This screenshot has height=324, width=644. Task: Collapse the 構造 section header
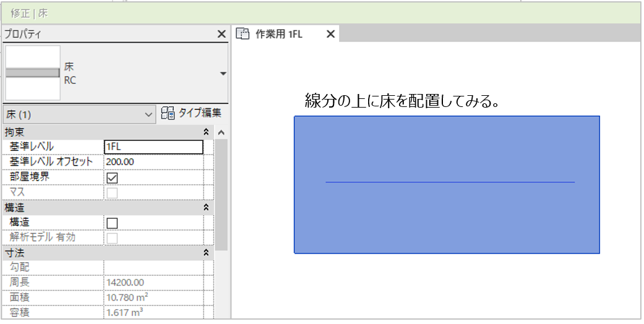[206, 207]
